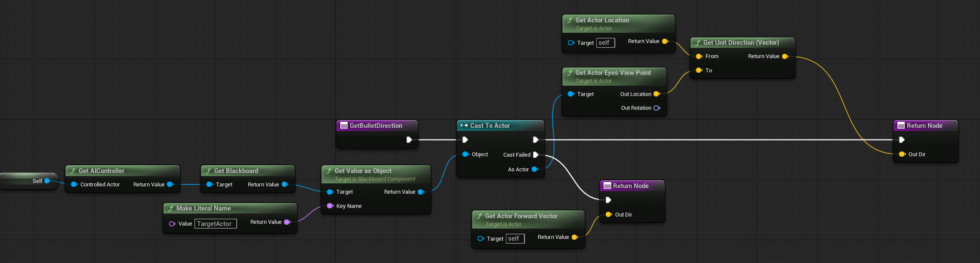Click the self field on Get Actor Forward Vector
This screenshot has width=980, height=263.
click(515, 238)
